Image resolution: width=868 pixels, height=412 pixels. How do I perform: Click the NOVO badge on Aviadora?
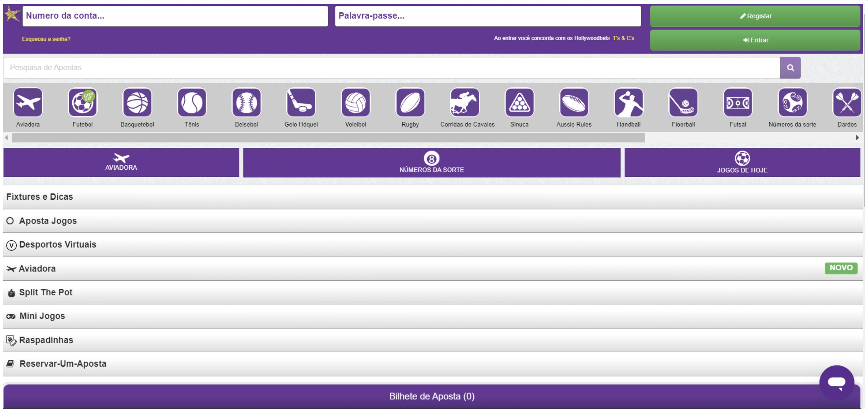[x=841, y=268]
